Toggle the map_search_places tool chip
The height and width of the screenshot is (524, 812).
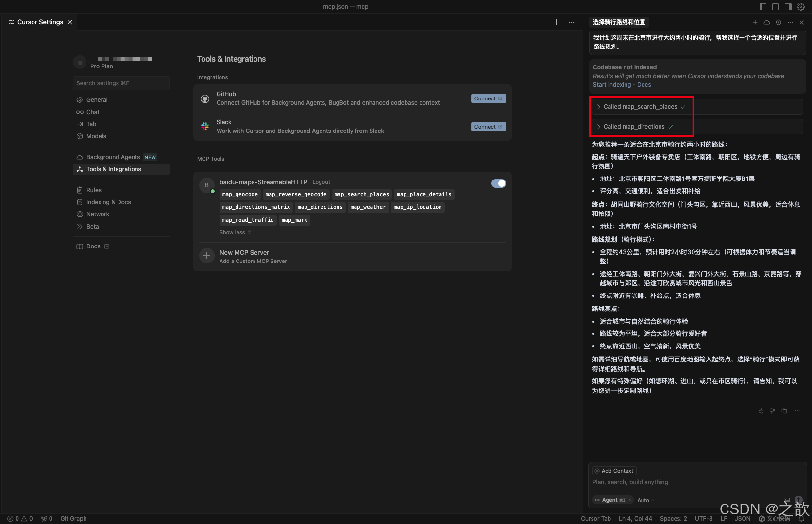point(361,195)
